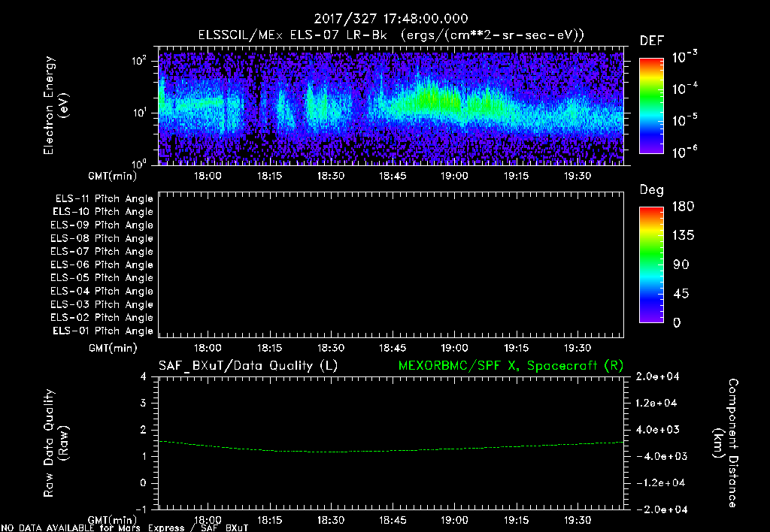770x532 pixels.
Task: Click the NO DATA AVAILABLE for Mars Express message
Action: pyautogui.click(x=125, y=528)
